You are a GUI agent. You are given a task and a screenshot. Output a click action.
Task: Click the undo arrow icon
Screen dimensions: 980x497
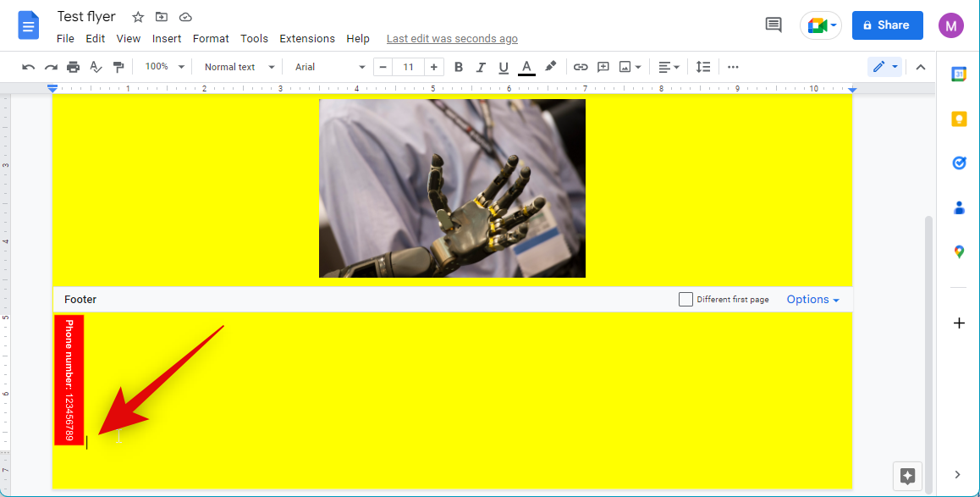29,67
